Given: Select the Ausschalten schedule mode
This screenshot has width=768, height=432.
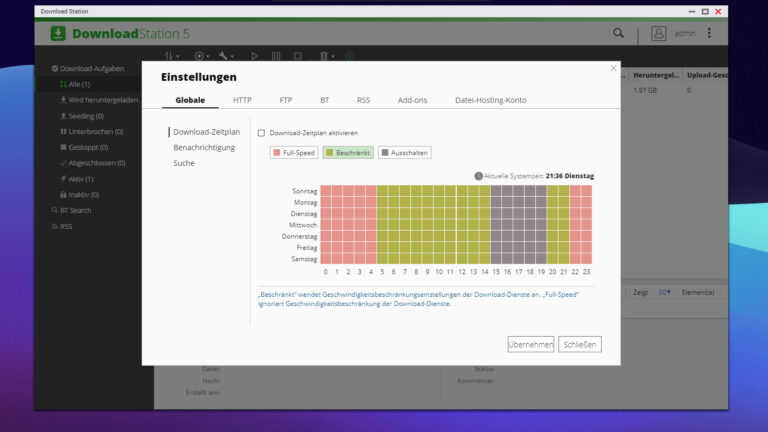Looking at the screenshot, I should 405,153.
